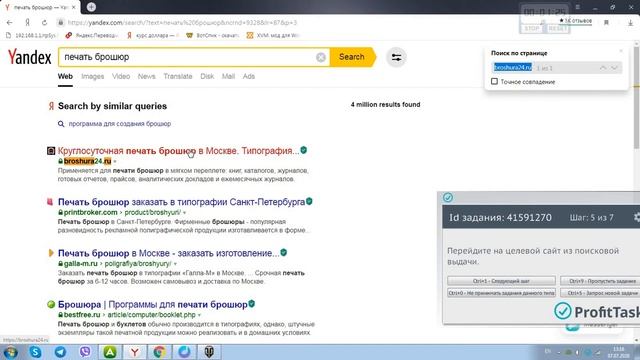Screen dimensions: 640x360
Task: Open Yandex home via Я toolbar icon
Action: [27, 22]
